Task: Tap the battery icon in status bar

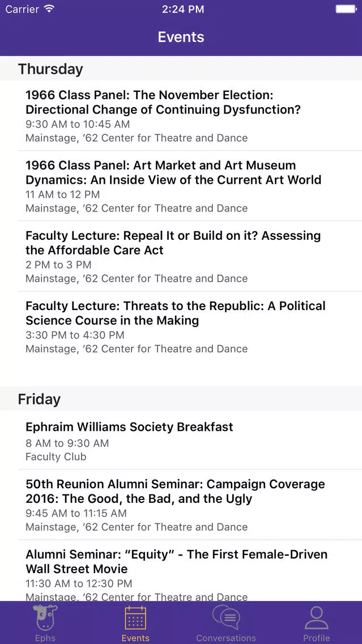Action: pyautogui.click(x=346, y=9)
